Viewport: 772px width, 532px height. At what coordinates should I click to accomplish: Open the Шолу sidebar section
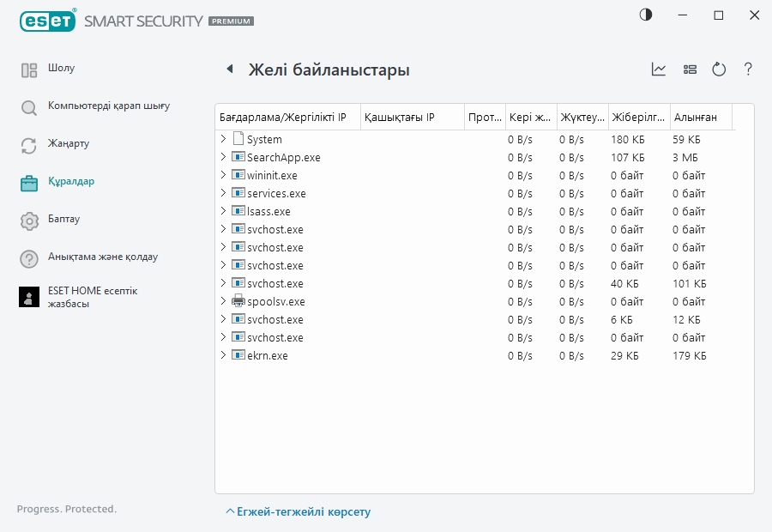pyautogui.click(x=62, y=69)
